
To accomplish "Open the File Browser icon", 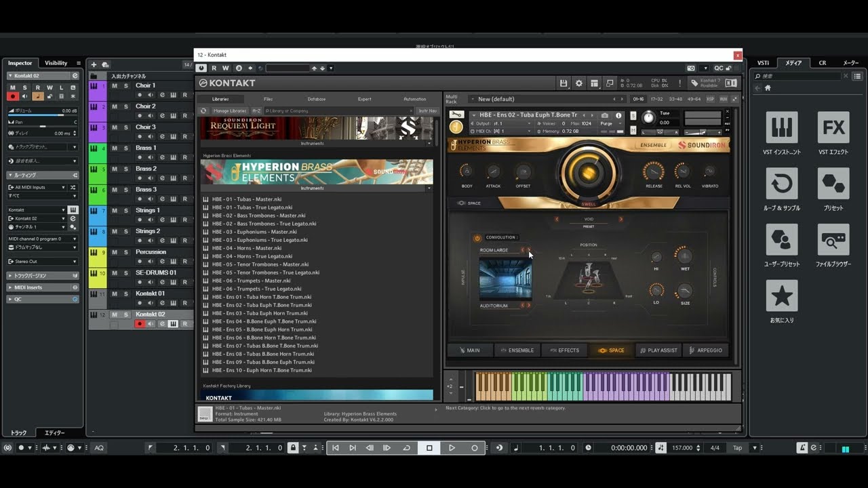I will (833, 240).
